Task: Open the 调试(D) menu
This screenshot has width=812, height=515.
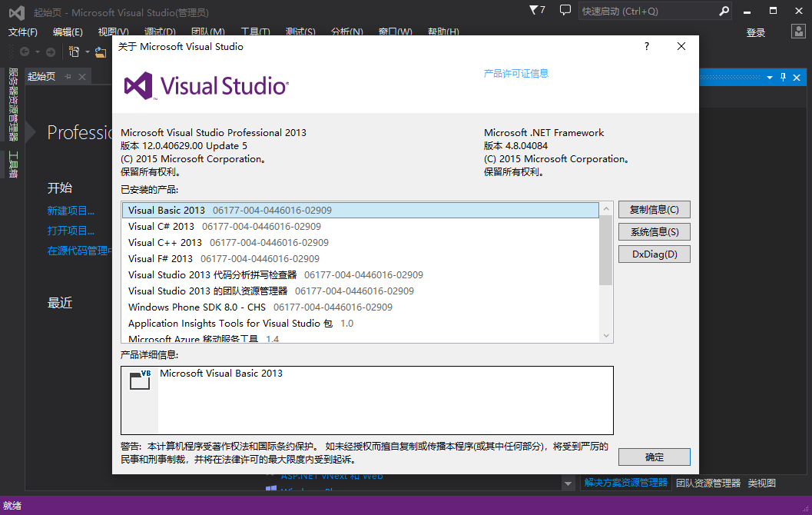Action: click(x=160, y=32)
